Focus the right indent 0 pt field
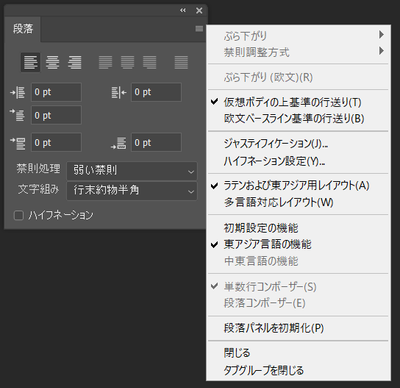400x388 pixels. [156, 92]
